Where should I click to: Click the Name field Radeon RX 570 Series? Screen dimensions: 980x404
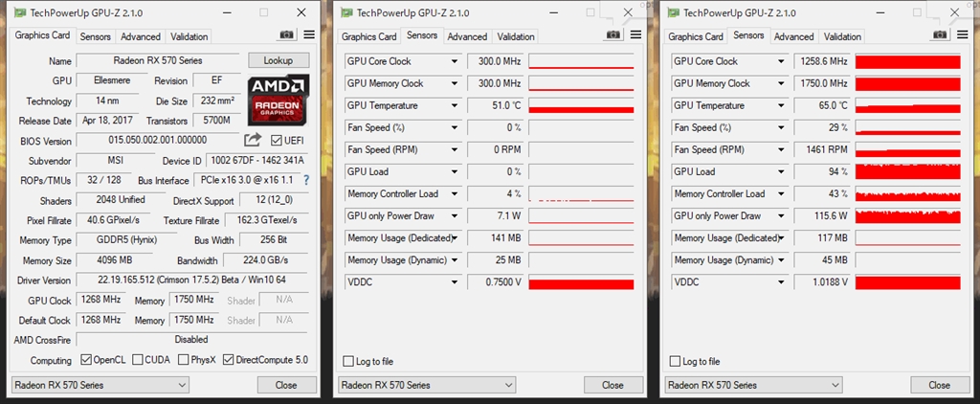(x=158, y=60)
